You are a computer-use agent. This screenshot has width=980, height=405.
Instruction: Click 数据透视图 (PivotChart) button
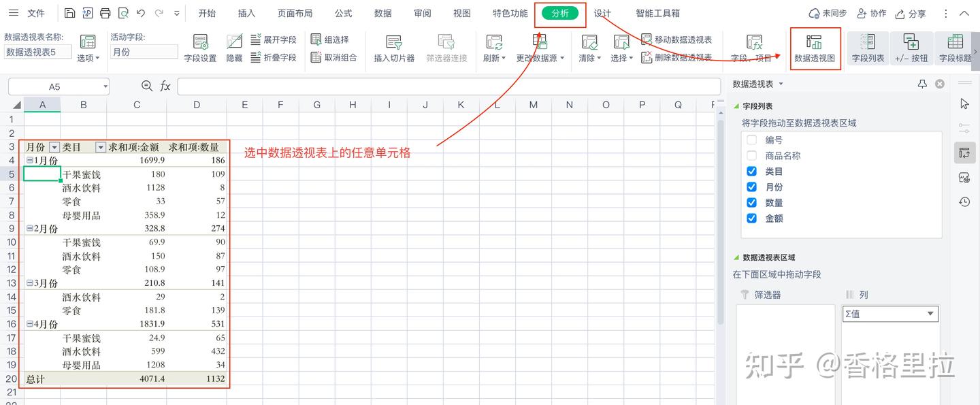click(815, 49)
